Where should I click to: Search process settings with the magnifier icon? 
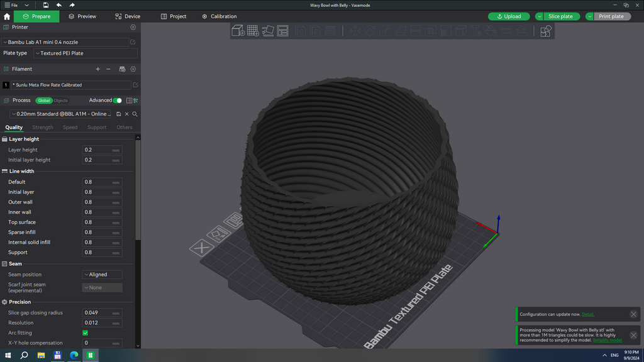135,114
